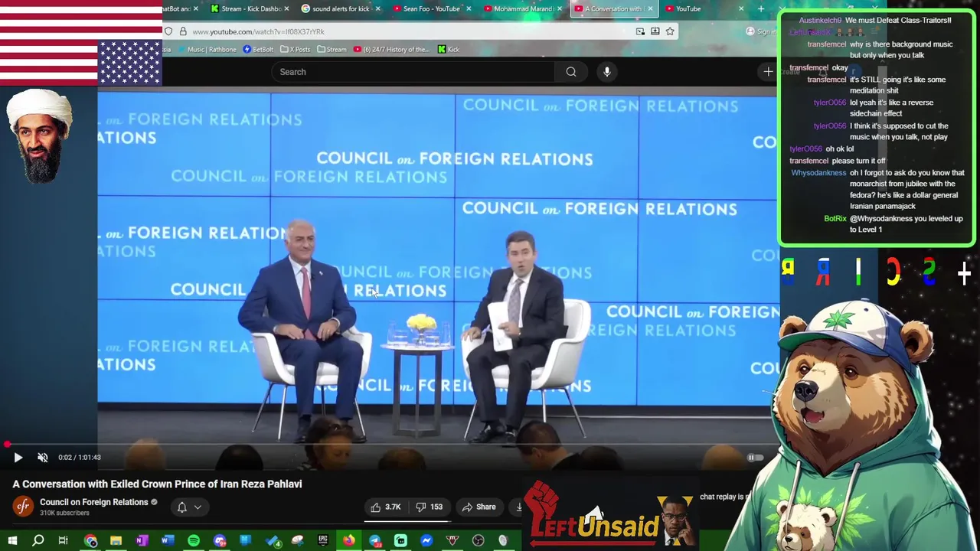Open File Explorer from the taskbar
980x551 pixels.
tap(116, 541)
